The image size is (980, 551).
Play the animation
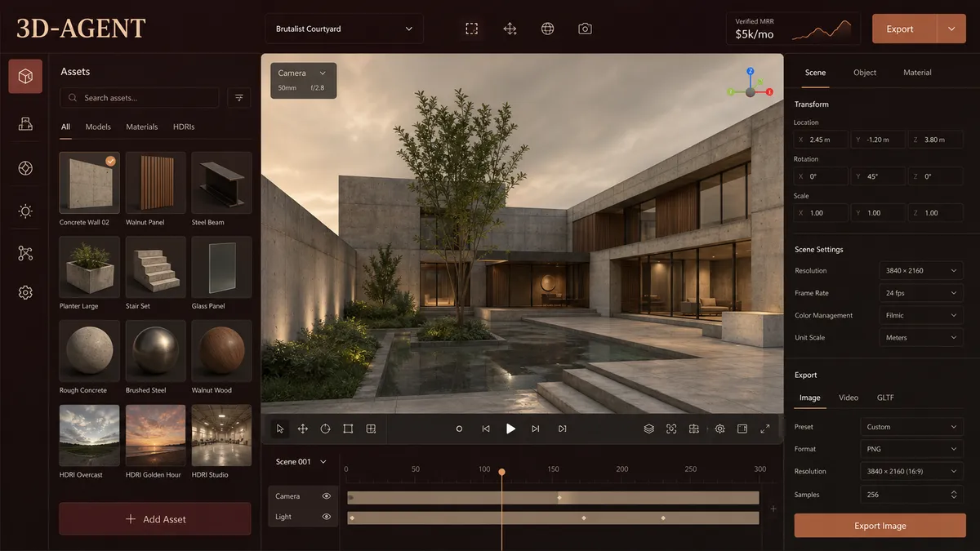pyautogui.click(x=510, y=429)
